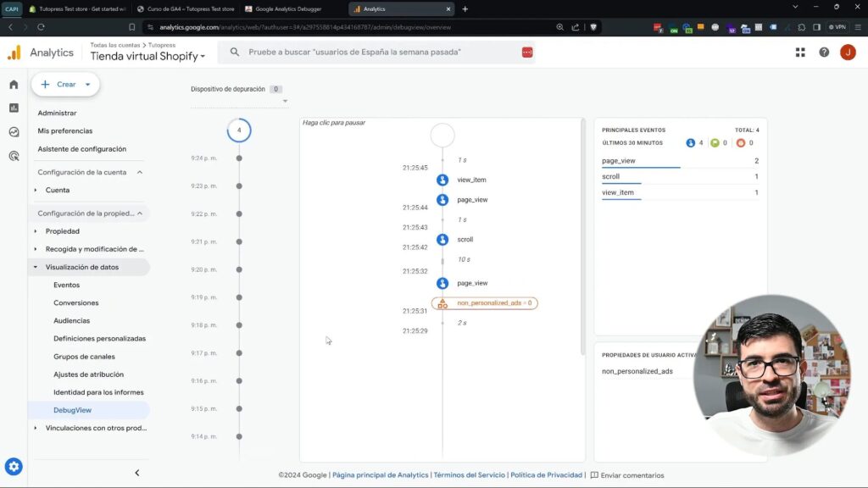Expand the Propiedad tree item
This screenshot has width=868, height=488.
(x=36, y=231)
